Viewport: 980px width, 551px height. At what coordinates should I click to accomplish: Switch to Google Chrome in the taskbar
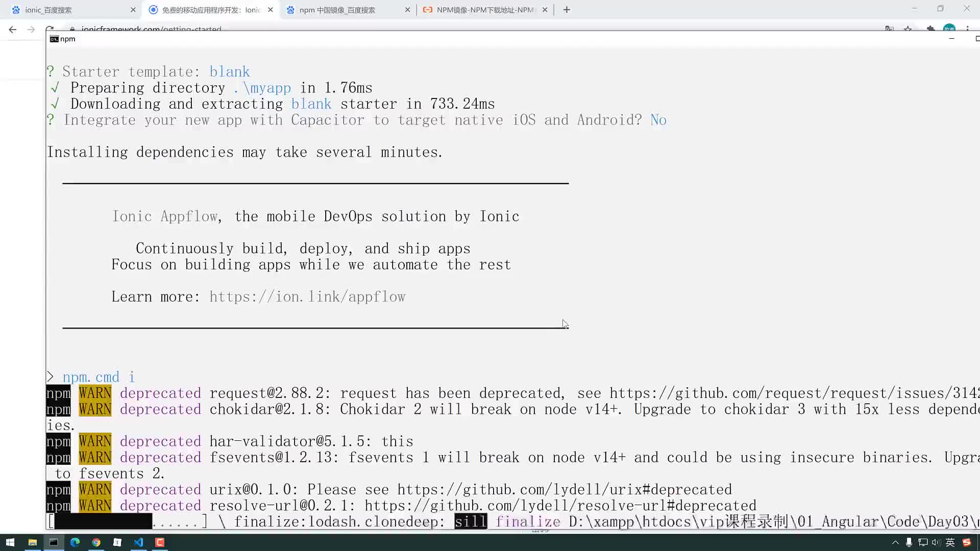96,542
